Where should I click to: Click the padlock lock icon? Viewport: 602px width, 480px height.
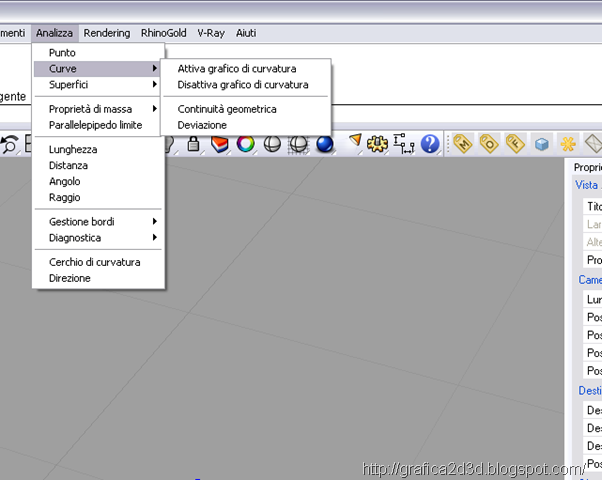pos(193,144)
